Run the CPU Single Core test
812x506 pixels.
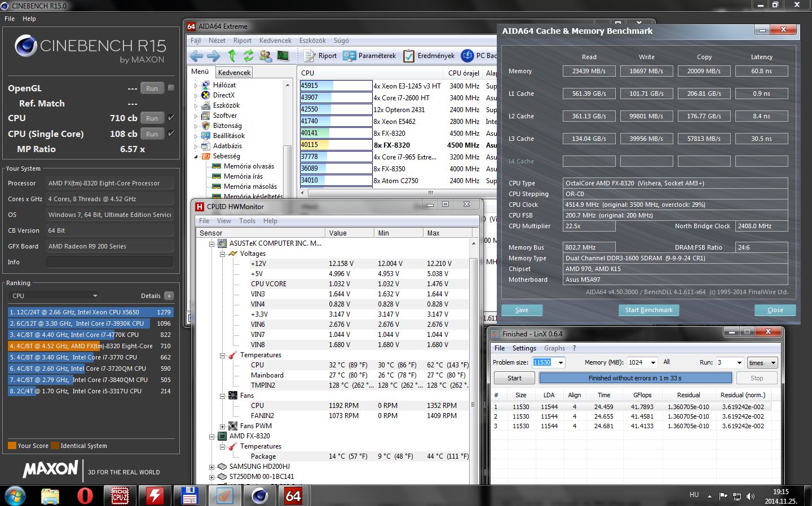[152, 134]
